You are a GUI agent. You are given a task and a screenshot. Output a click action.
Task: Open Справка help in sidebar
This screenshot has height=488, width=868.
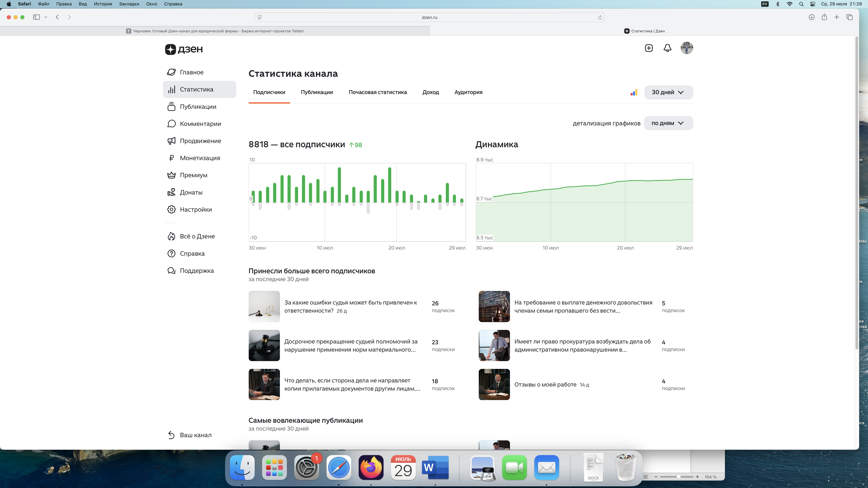coord(200,254)
